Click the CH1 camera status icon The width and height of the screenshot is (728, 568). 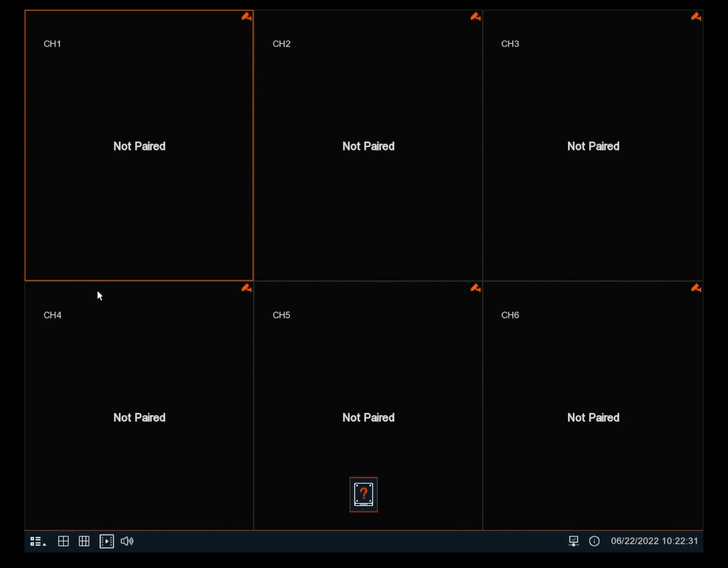tap(246, 17)
